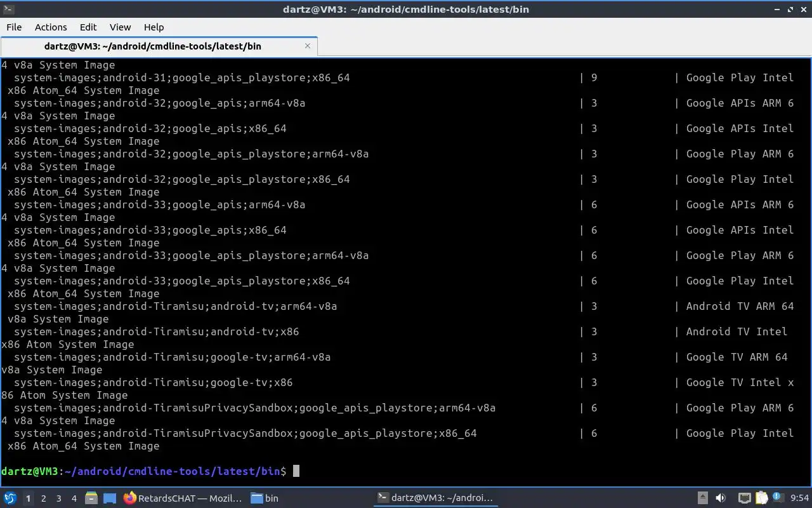Click android-Tiramisu;android-tv;x86 line
The image size is (812, 508).
pyautogui.click(x=156, y=331)
